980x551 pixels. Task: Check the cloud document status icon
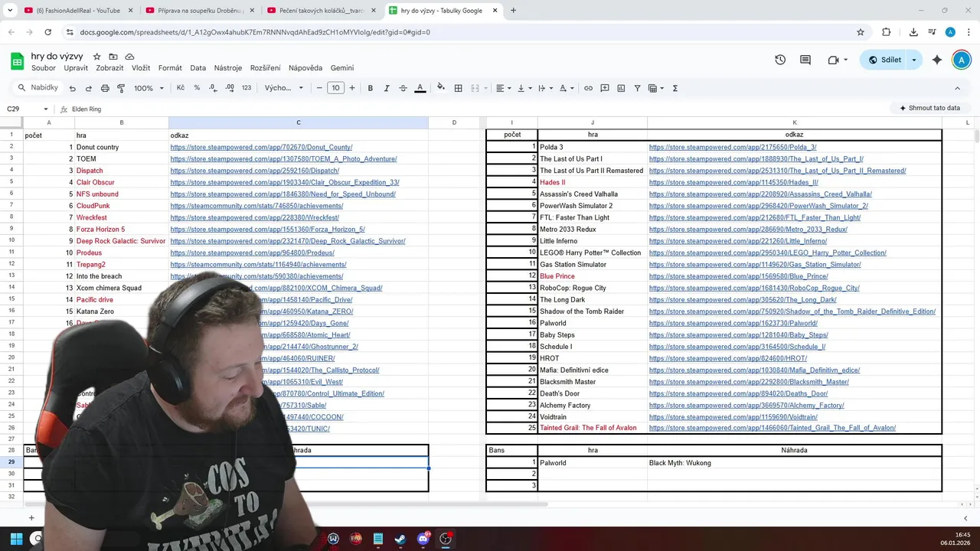coord(129,57)
